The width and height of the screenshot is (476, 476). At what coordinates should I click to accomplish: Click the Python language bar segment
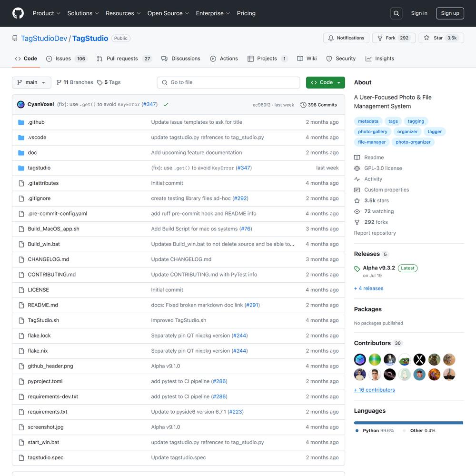[x=408, y=423]
